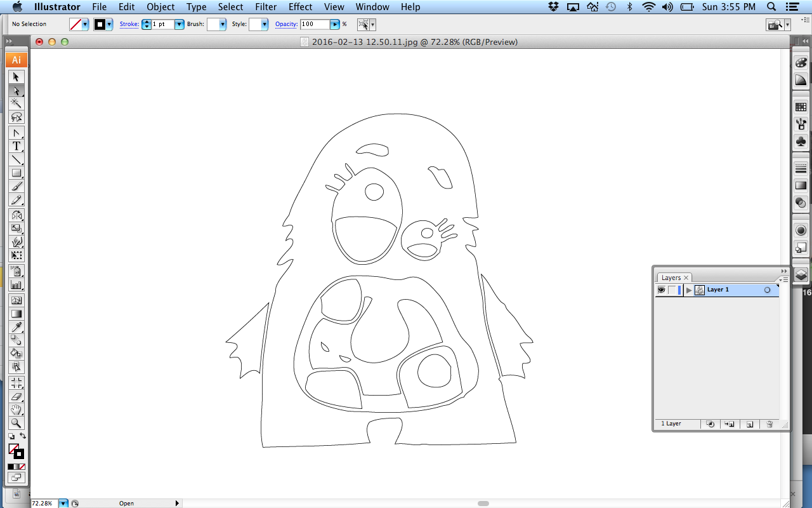Screen dimensions: 812x508
Task: Choose the Line Segment tool
Action: coord(16,159)
